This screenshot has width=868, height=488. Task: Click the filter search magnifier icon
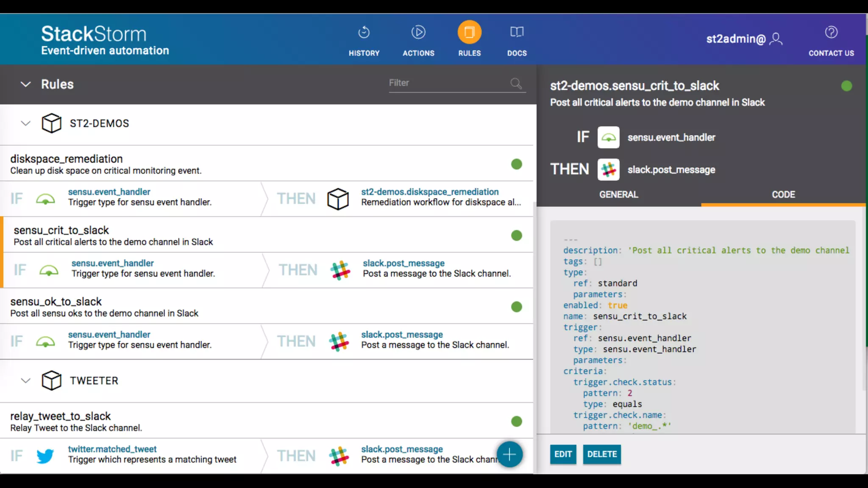pyautogui.click(x=516, y=83)
